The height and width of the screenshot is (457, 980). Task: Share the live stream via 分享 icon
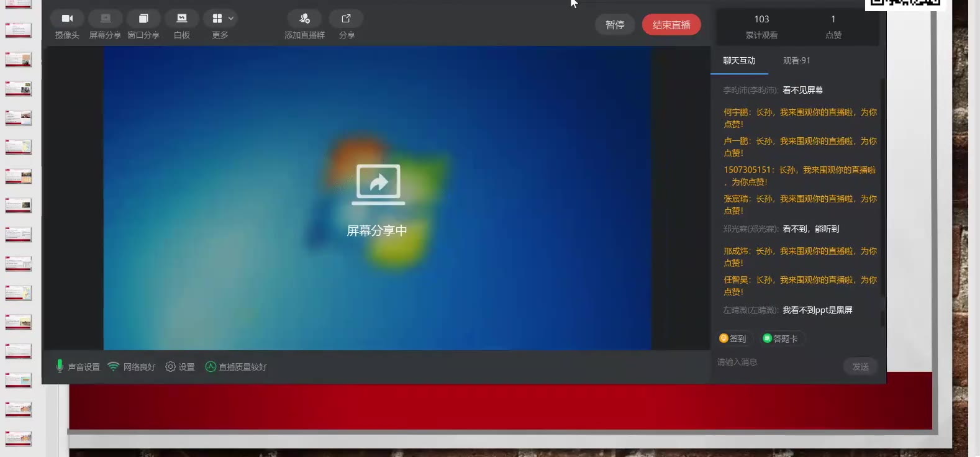347,25
